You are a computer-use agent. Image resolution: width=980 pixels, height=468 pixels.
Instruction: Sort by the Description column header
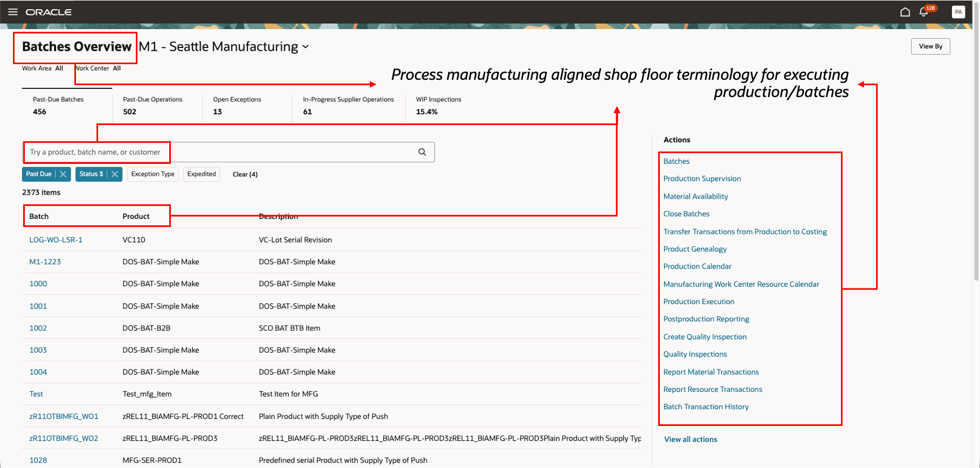278,216
